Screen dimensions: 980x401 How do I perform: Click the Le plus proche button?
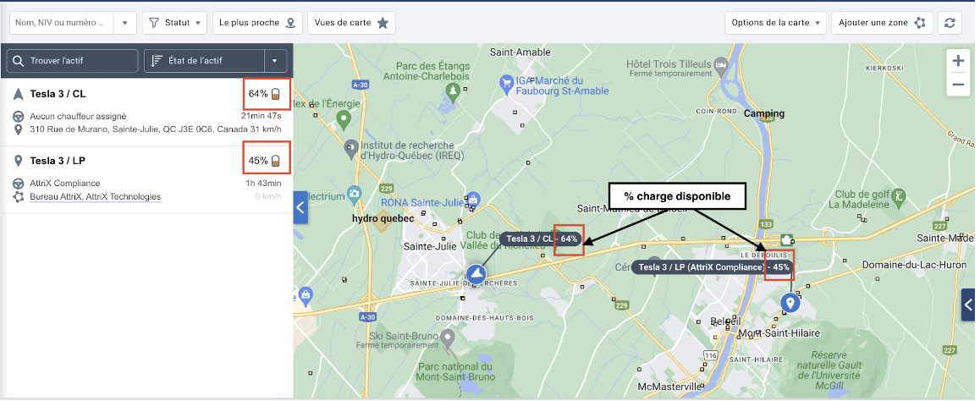point(257,23)
